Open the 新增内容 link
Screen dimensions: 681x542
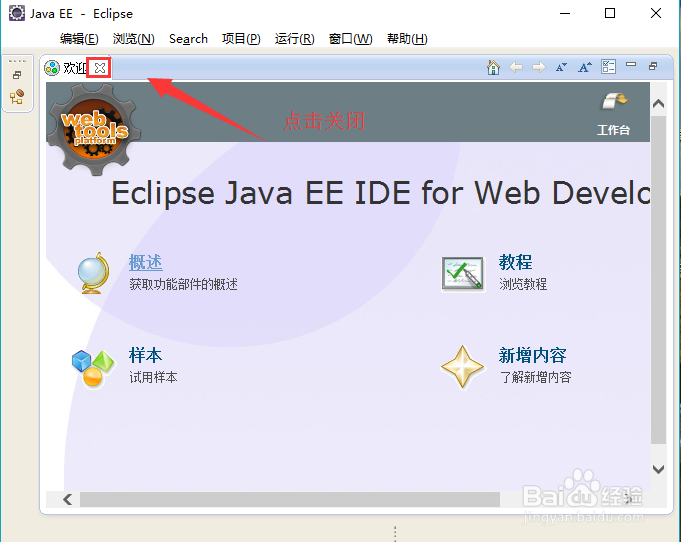[532, 355]
